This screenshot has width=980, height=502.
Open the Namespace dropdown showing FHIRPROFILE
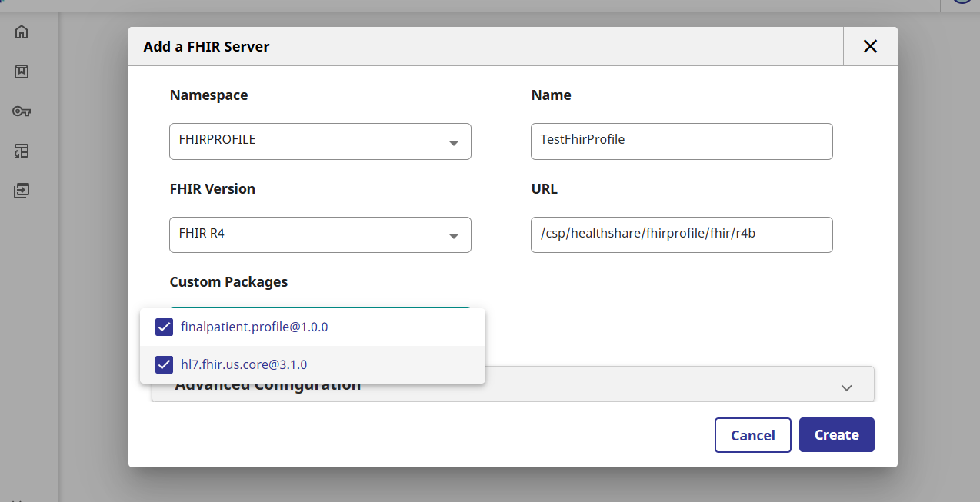coord(320,141)
